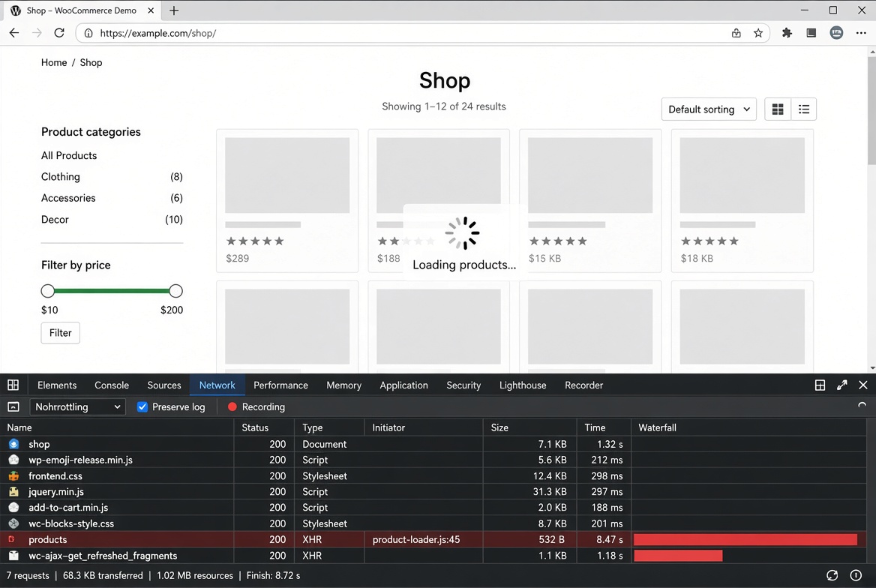
Task: Open the Default sorting dropdown
Action: [x=709, y=109]
